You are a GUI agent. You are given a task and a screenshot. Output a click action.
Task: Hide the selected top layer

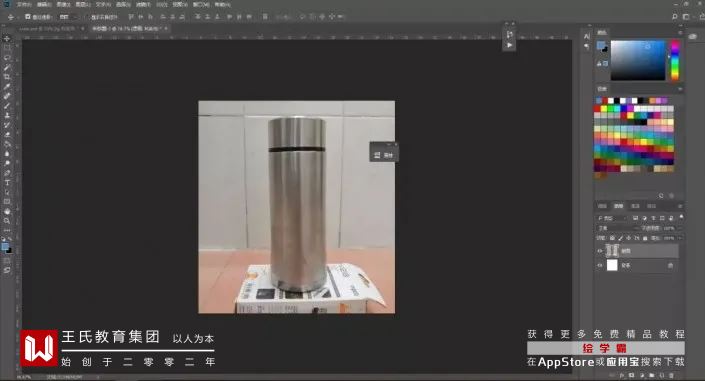pos(599,251)
